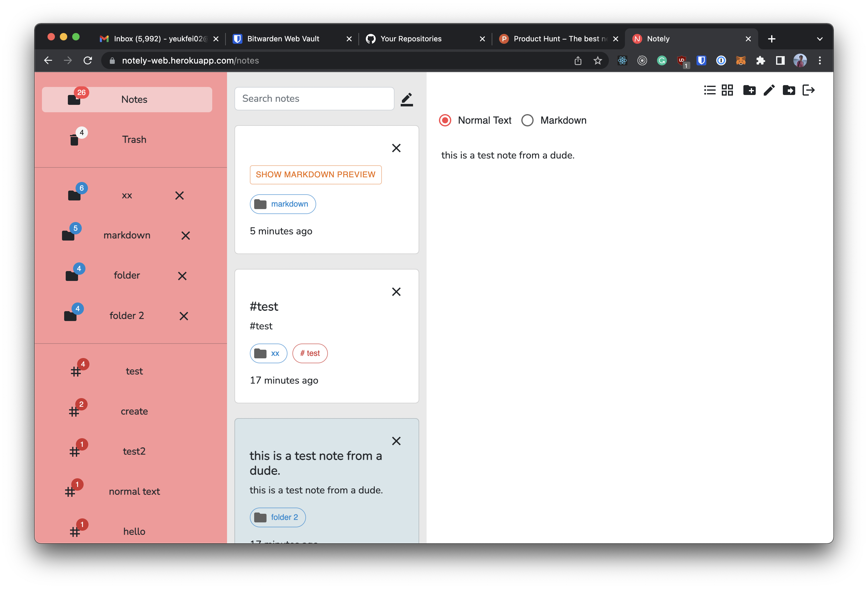This screenshot has height=589, width=868.
Task: Switch to the Gmail Inbox tab
Action: [159, 39]
